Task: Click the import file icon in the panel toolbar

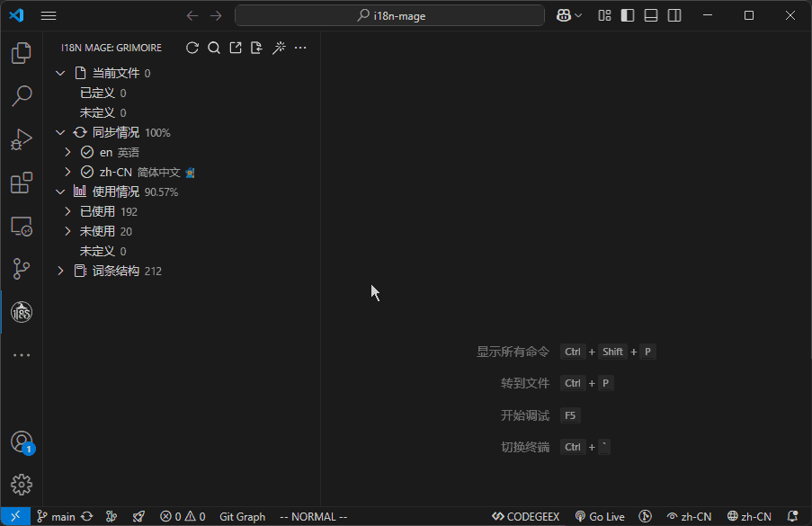Action: point(257,48)
